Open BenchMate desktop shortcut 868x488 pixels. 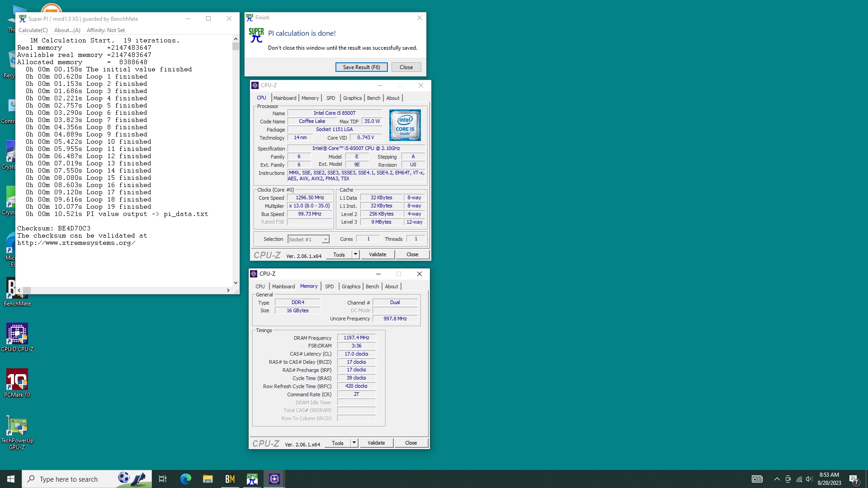click(17, 291)
